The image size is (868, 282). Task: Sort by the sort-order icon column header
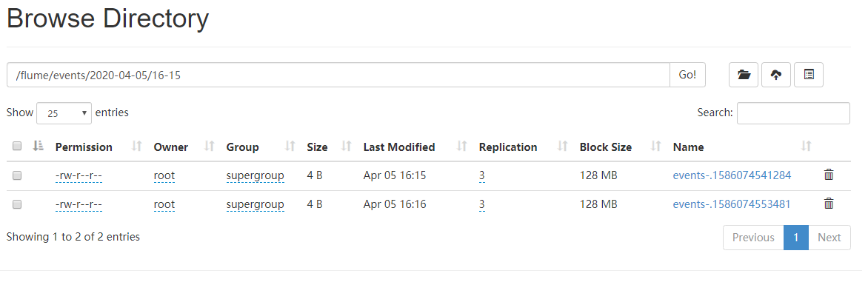(x=39, y=146)
